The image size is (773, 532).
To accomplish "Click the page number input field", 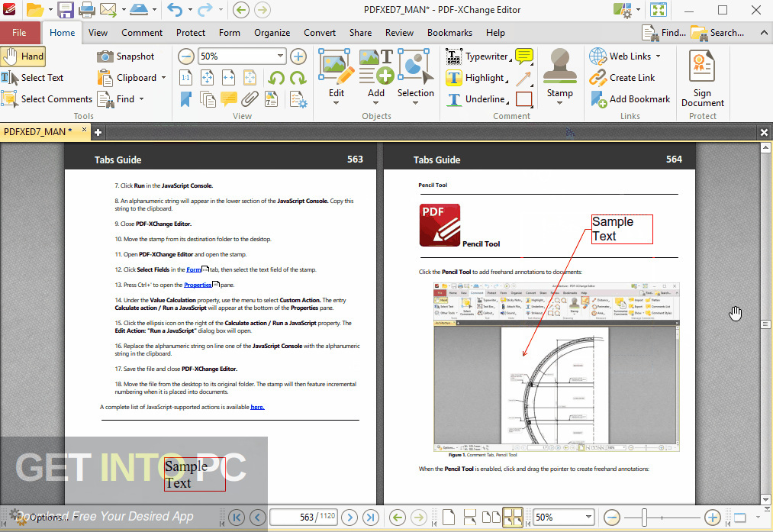I will (x=303, y=517).
